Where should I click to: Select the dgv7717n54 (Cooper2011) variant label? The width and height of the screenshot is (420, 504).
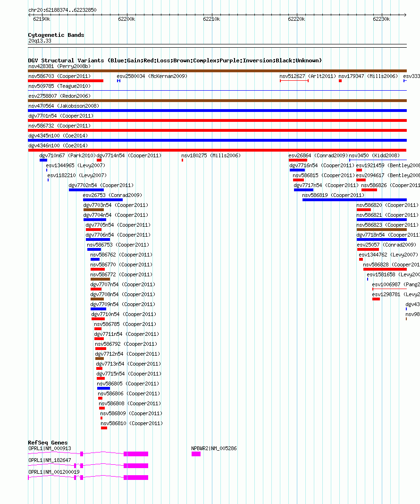coord(326,186)
